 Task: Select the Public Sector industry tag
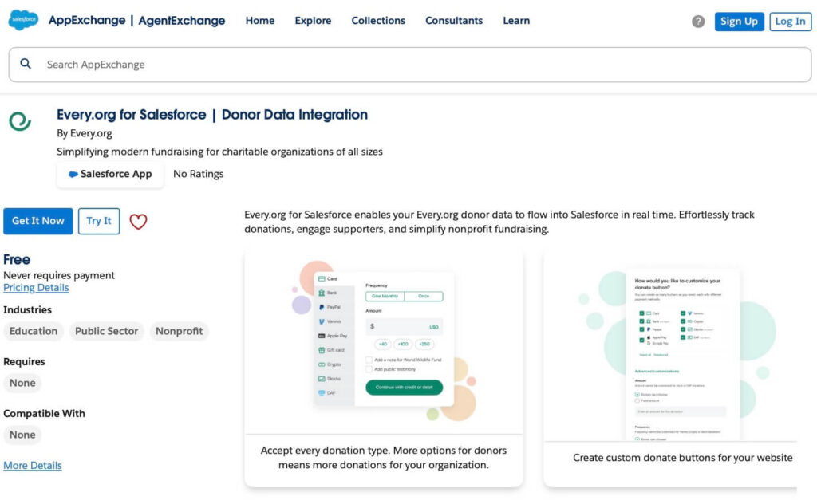pyautogui.click(x=106, y=331)
